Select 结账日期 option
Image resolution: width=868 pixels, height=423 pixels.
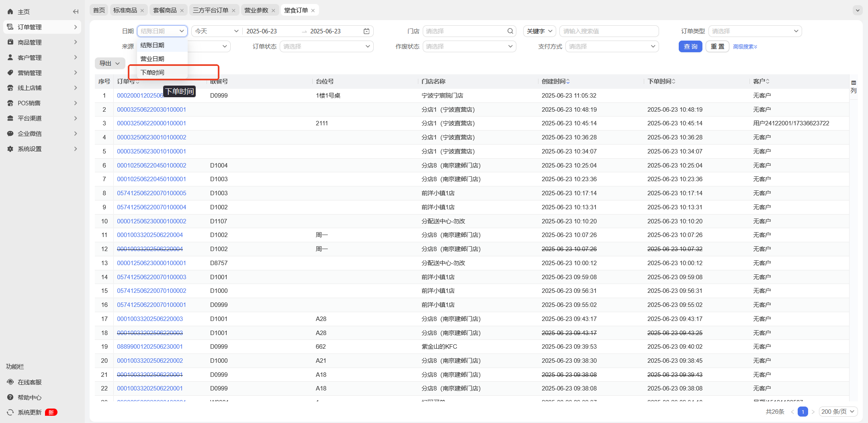click(x=162, y=45)
